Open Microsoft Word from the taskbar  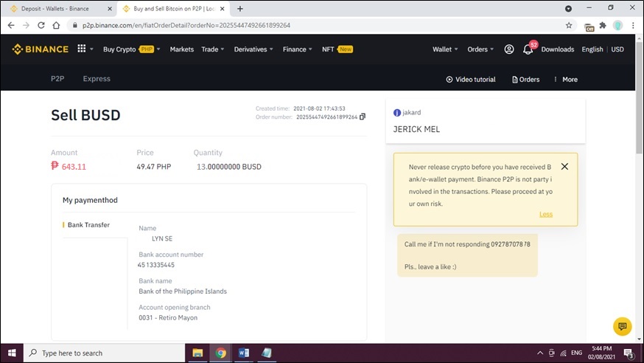point(244,353)
